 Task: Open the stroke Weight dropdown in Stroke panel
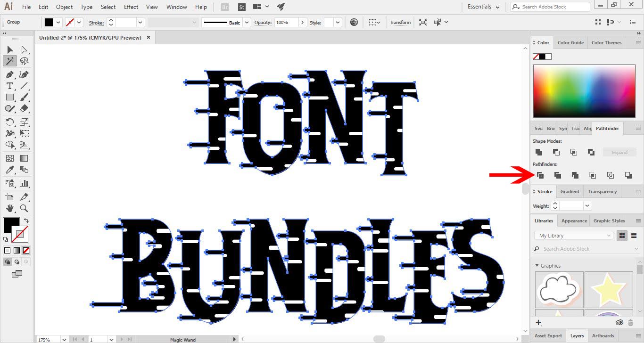(587, 206)
